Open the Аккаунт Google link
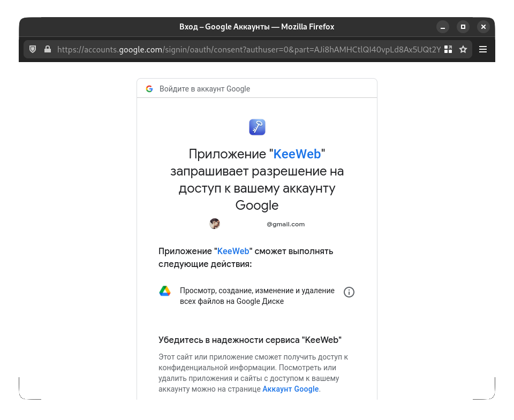514x420 pixels. (290, 389)
